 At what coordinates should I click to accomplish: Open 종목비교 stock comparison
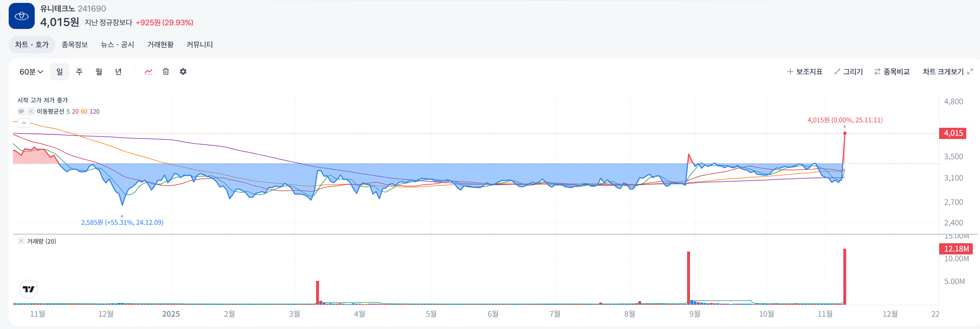tap(892, 72)
